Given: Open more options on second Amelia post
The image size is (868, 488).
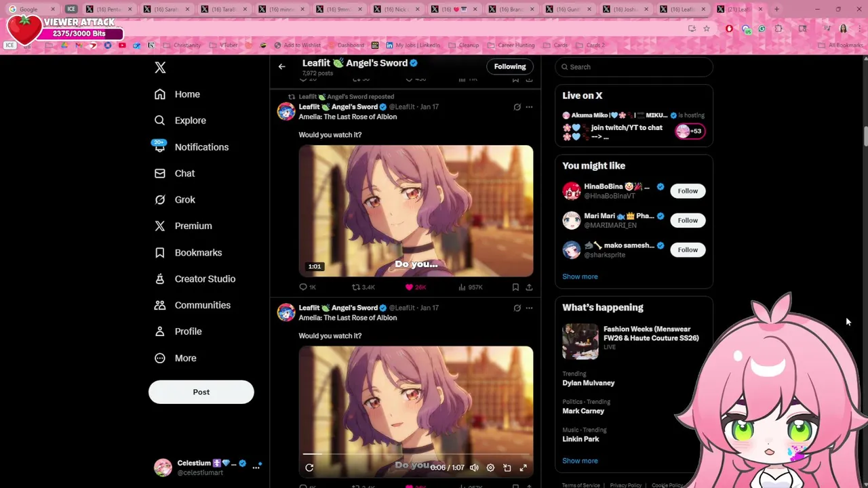Looking at the screenshot, I should tap(529, 308).
